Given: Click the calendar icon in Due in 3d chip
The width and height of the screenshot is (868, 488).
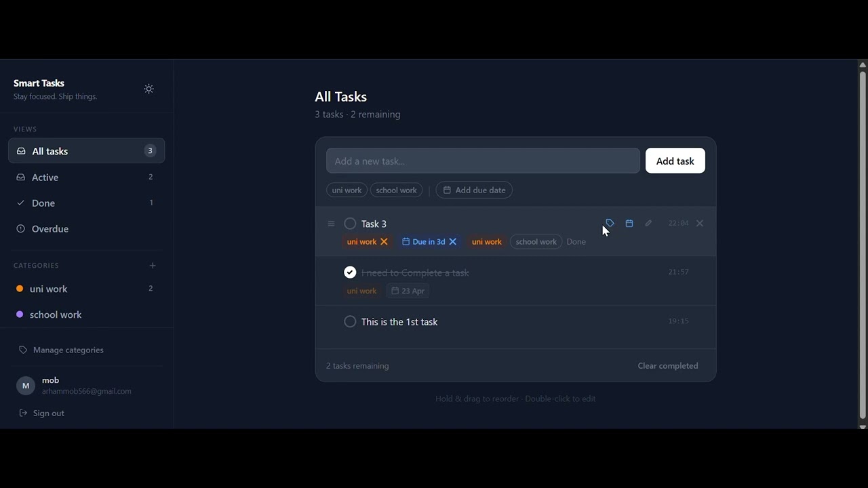Looking at the screenshot, I should pyautogui.click(x=406, y=241).
